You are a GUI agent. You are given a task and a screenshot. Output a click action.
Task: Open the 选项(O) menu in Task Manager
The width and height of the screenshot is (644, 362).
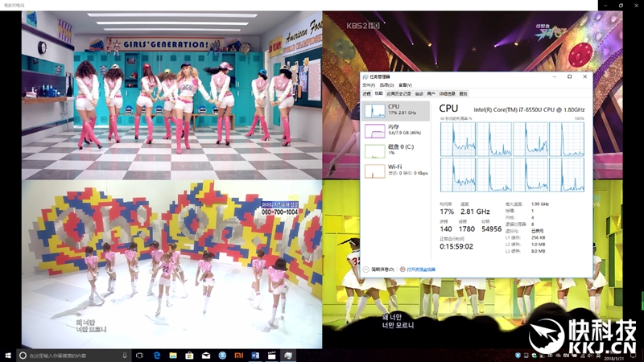coord(385,85)
